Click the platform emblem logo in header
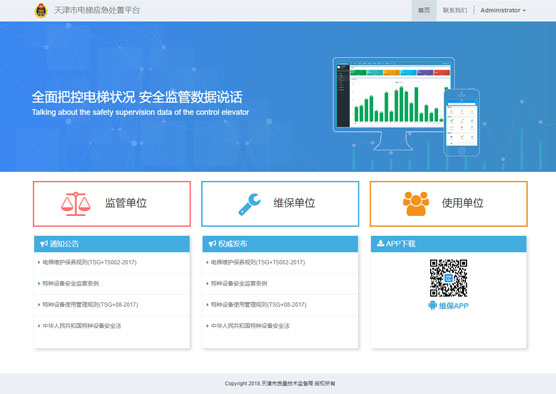Viewport: 556px width, 394px height. tap(41, 10)
